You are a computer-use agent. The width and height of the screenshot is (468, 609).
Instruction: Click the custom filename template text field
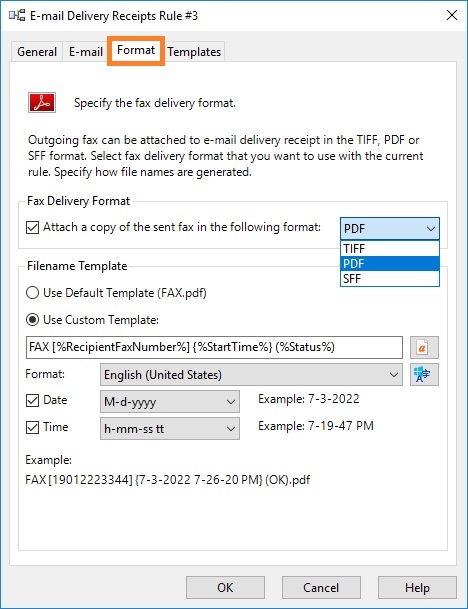(214, 347)
